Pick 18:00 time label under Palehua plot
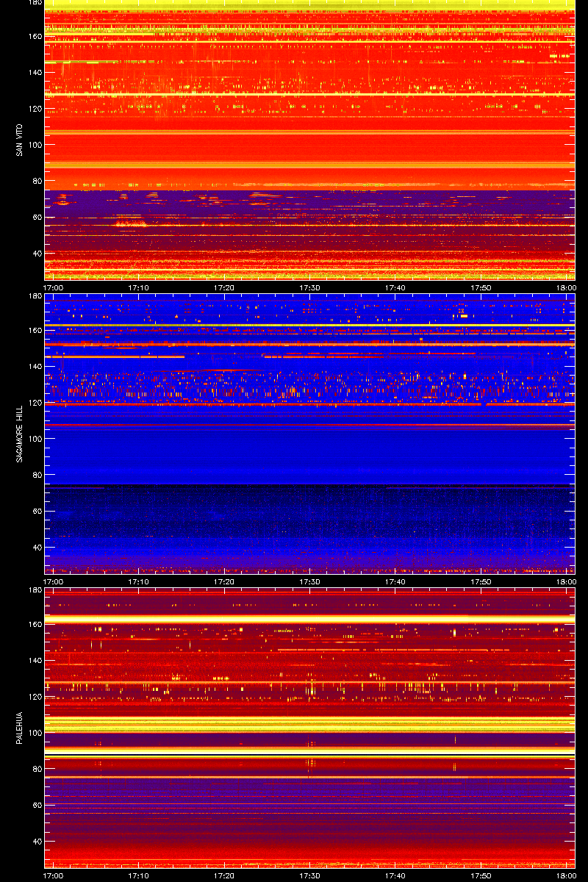The width and height of the screenshot is (588, 882). (565, 876)
